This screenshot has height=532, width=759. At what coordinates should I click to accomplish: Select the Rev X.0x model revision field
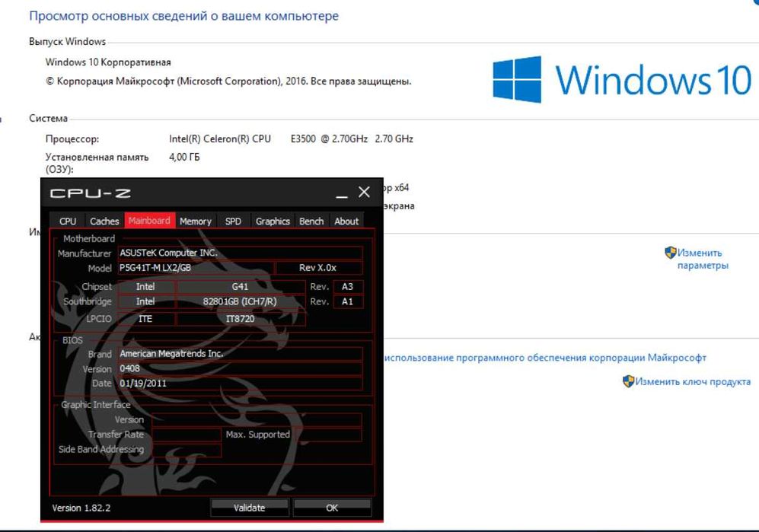coord(318,268)
